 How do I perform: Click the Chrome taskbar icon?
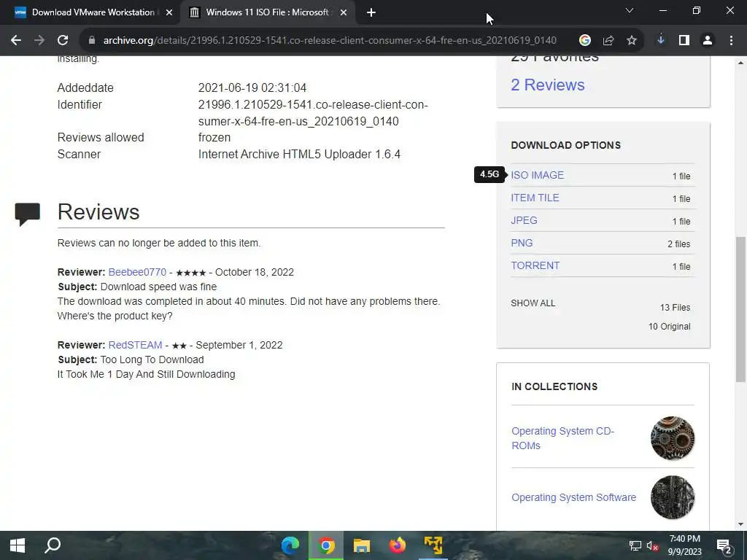326,545
